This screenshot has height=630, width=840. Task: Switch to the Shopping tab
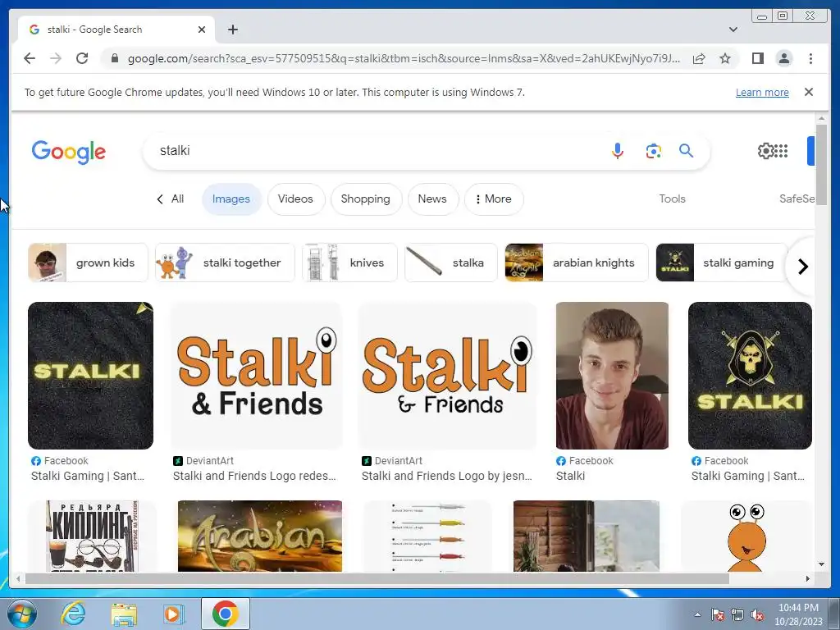point(365,199)
